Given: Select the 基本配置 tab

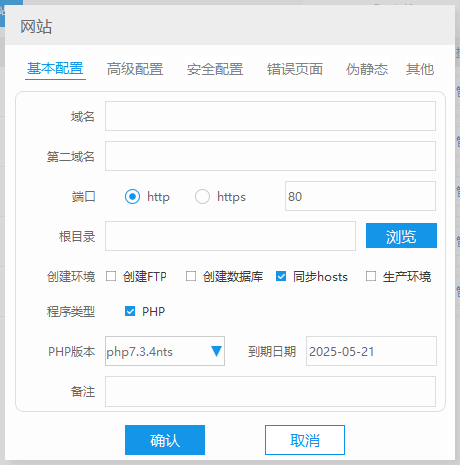Looking at the screenshot, I should (55, 69).
